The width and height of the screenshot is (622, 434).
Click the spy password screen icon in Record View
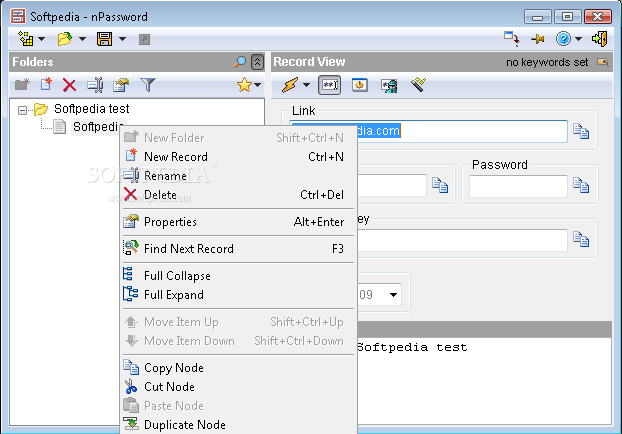click(x=389, y=85)
